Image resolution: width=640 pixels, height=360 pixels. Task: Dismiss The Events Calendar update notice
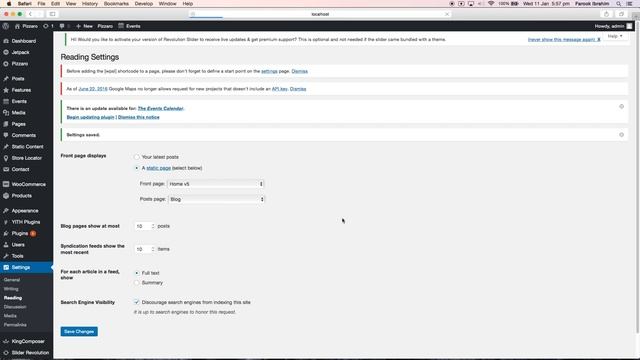tap(621, 107)
